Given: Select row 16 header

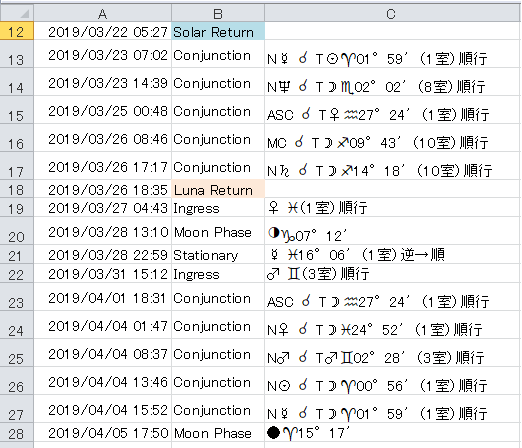Looking at the screenshot, I should (x=16, y=138).
